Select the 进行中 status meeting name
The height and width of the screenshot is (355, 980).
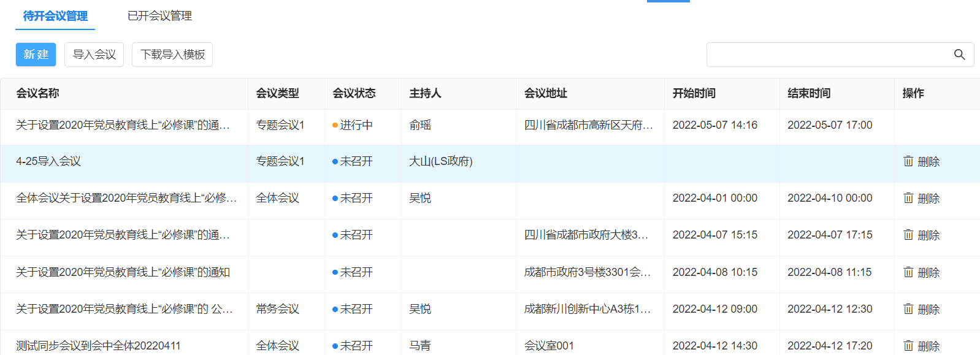coord(123,125)
